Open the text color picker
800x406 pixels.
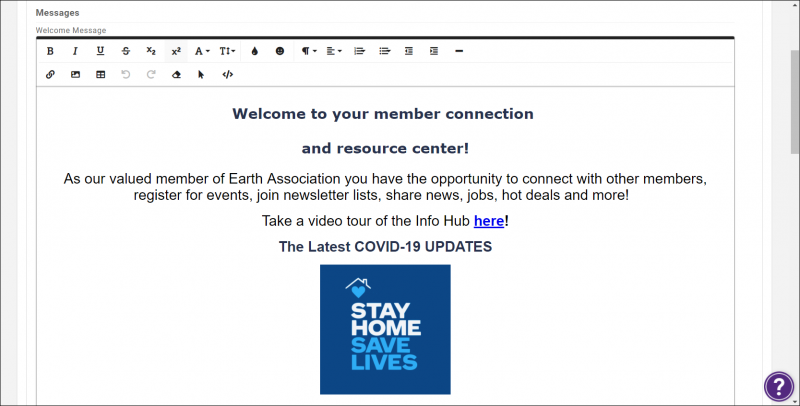tap(254, 51)
